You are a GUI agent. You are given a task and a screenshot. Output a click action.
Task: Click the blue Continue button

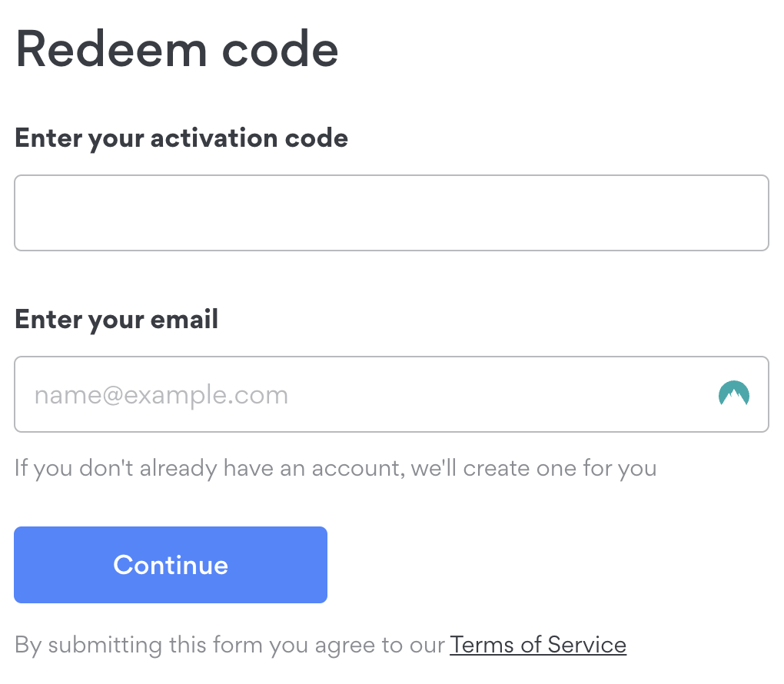point(171,565)
